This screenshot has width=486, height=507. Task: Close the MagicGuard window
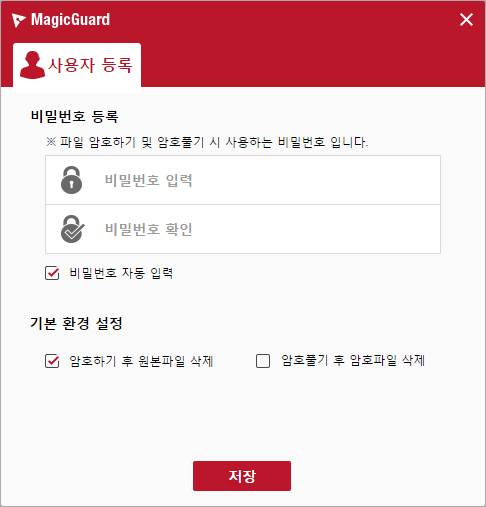click(466, 19)
